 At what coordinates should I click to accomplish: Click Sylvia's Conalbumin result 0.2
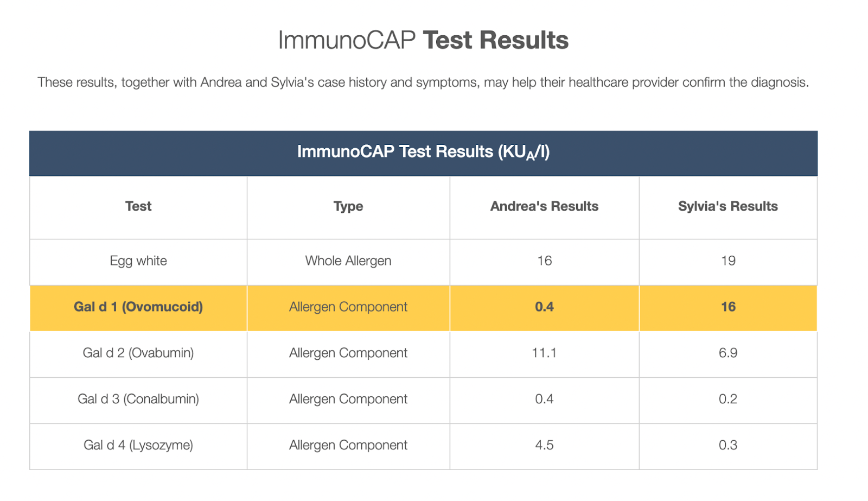(728, 399)
